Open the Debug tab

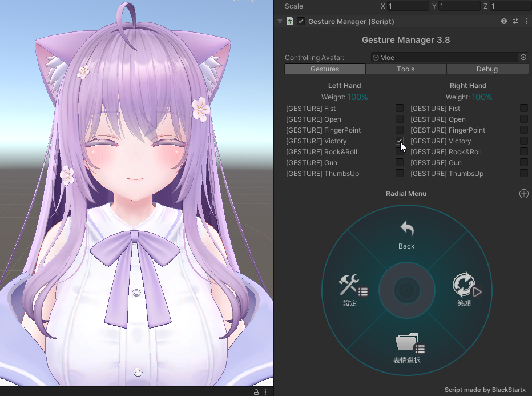487,69
